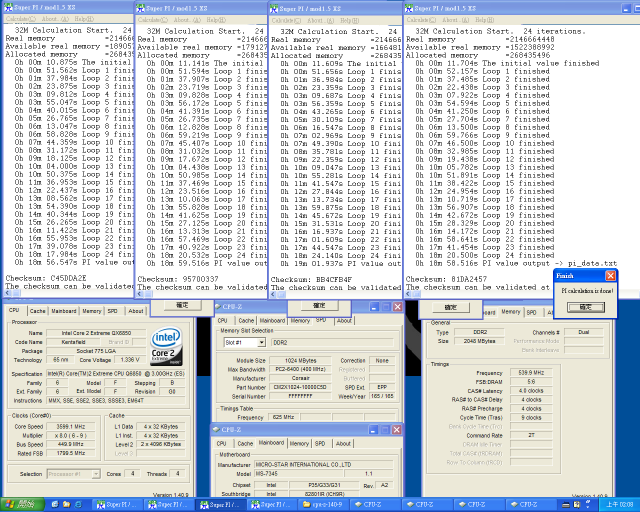
Task: Select the About tab in the processor CPU-Z window
Action: [x=136, y=311]
